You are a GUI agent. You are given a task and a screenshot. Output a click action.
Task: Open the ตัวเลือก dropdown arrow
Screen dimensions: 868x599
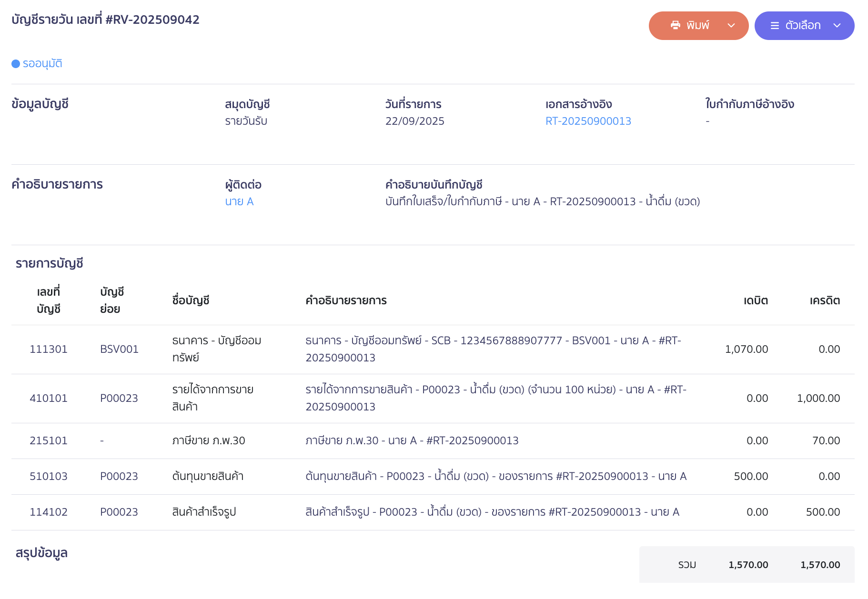(837, 26)
